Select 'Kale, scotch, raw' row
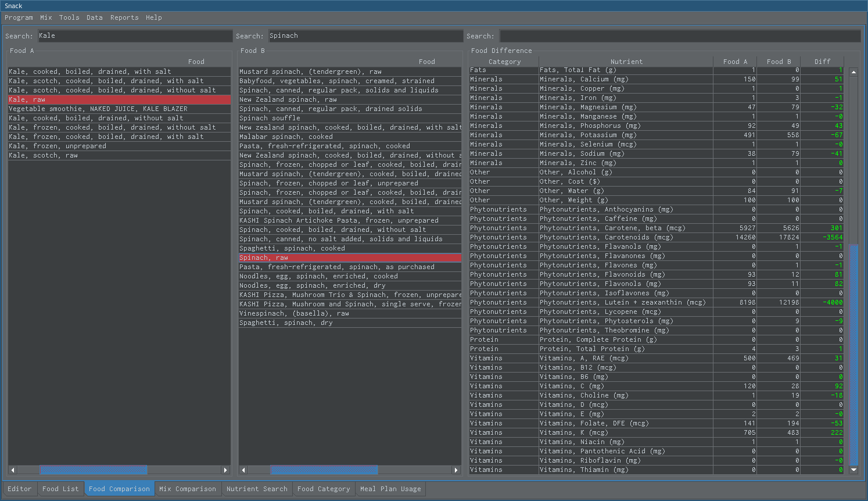Viewport: 868px width, 501px height. coord(119,156)
